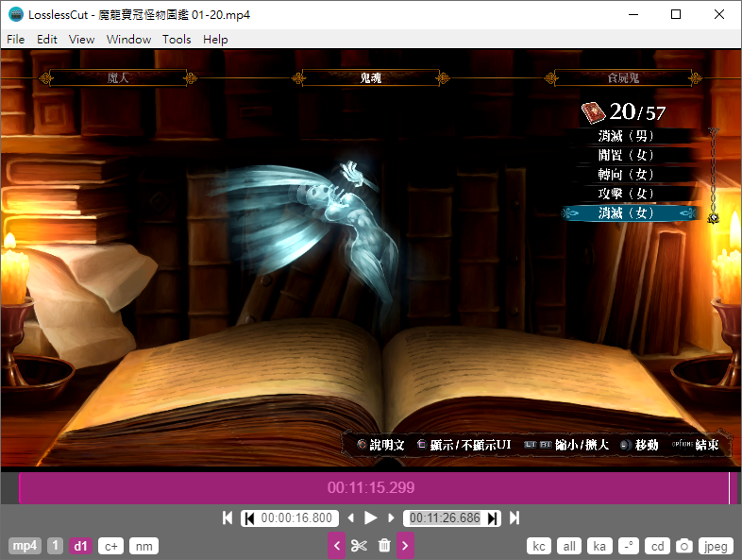Delete the current segment with trash icon

click(384, 545)
